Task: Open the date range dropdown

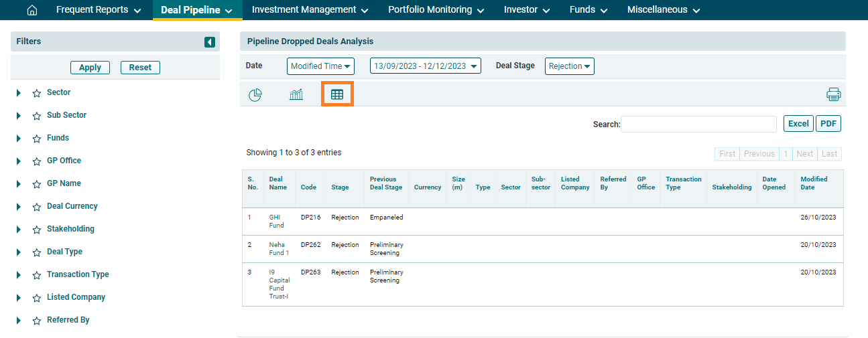Action: 426,66
